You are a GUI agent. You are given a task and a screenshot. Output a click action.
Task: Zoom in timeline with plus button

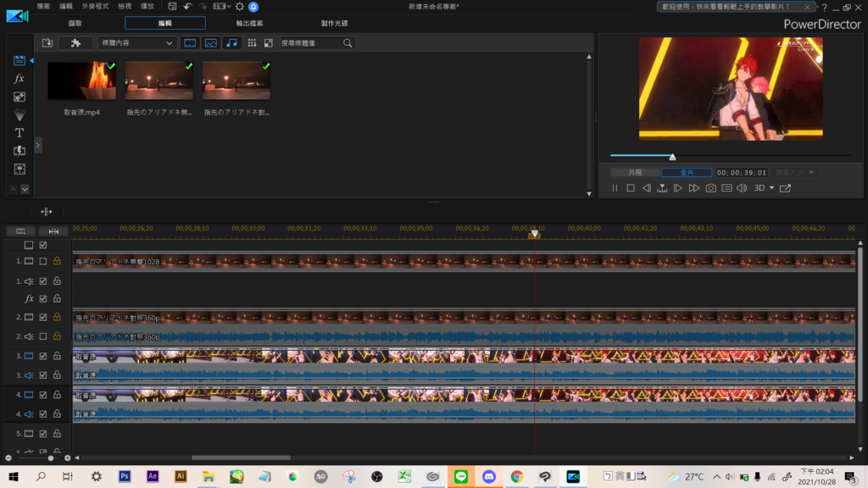(68, 458)
